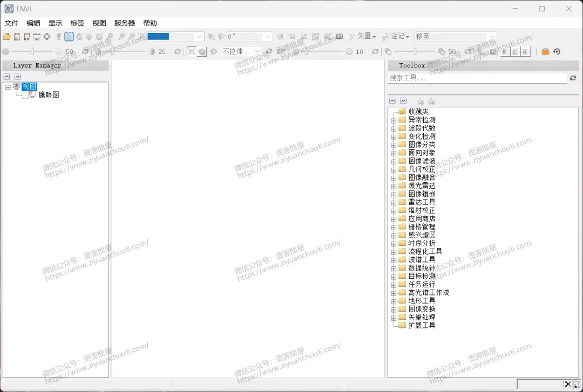
Task: Select the 感兴趣区 tree item
Action: tap(422, 235)
